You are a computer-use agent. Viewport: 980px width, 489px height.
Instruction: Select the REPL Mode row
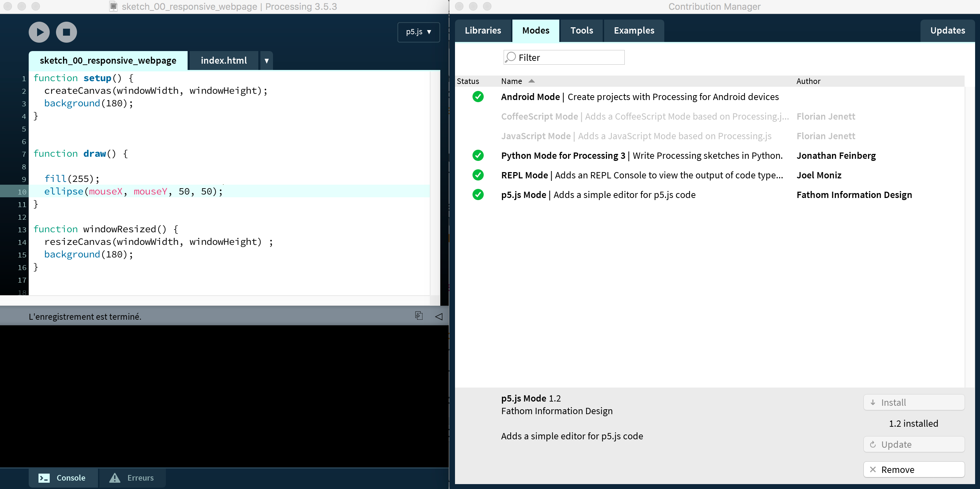710,175
